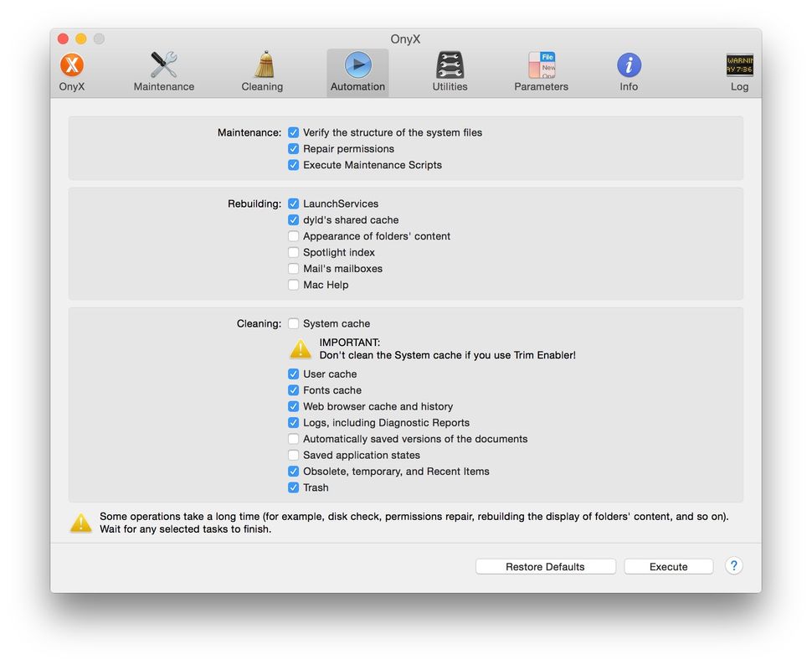Disable verify the structure of system files
The height and width of the screenshot is (665, 812).
(x=293, y=132)
